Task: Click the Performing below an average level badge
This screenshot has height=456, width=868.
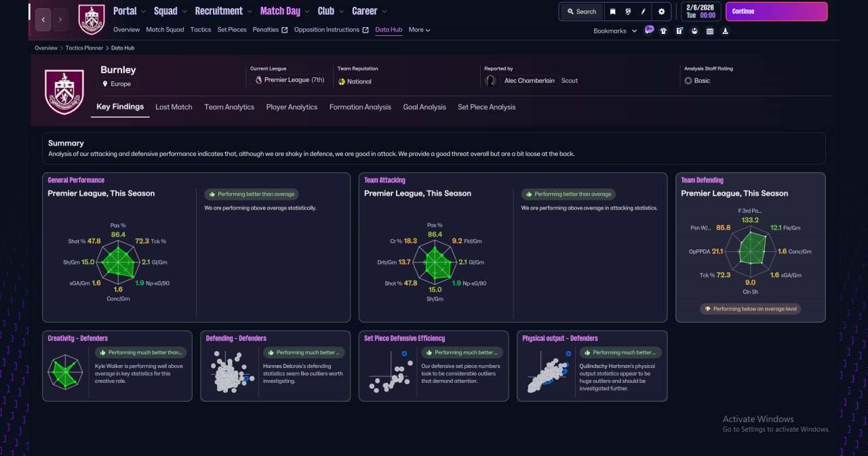Action: (x=751, y=309)
